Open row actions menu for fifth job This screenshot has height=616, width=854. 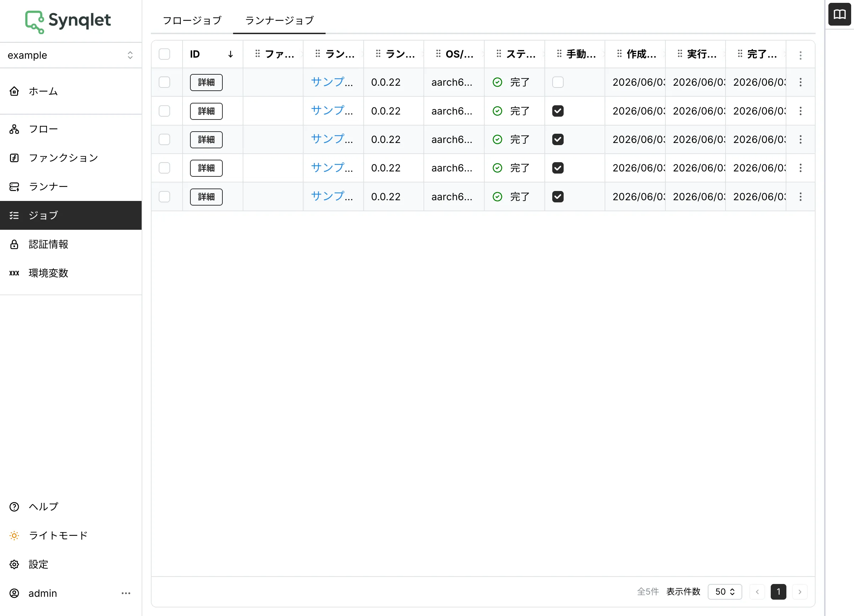(x=801, y=196)
